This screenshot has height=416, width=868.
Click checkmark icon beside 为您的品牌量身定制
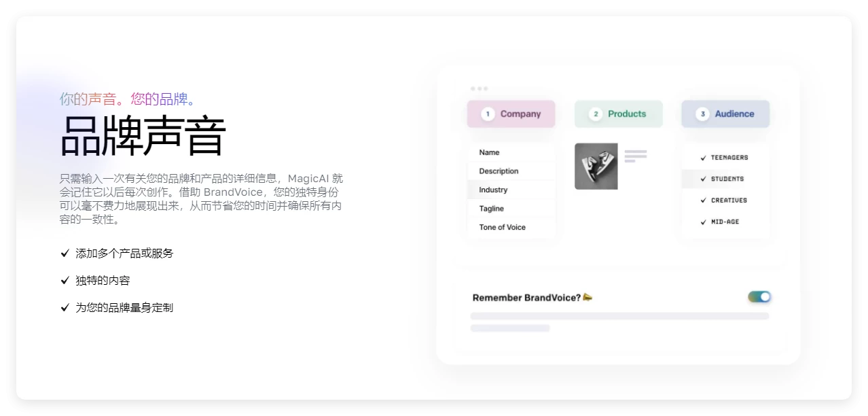pyautogui.click(x=65, y=307)
